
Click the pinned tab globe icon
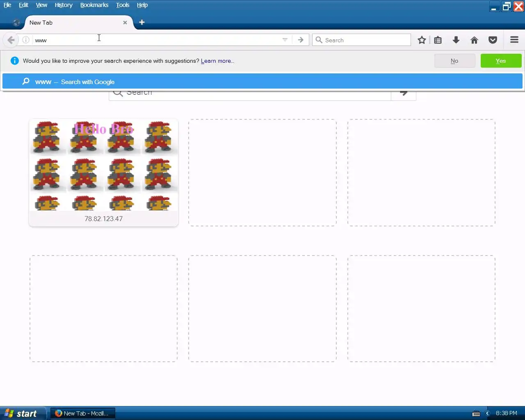click(x=16, y=23)
